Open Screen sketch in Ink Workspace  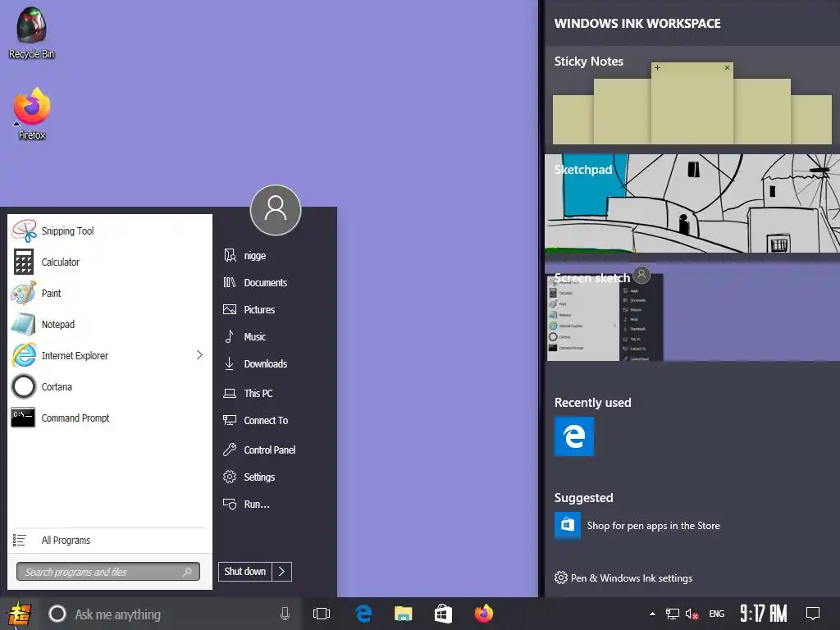click(x=692, y=313)
